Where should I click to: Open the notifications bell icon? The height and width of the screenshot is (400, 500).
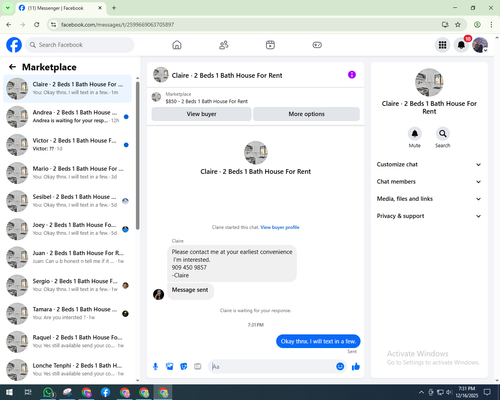[461, 45]
